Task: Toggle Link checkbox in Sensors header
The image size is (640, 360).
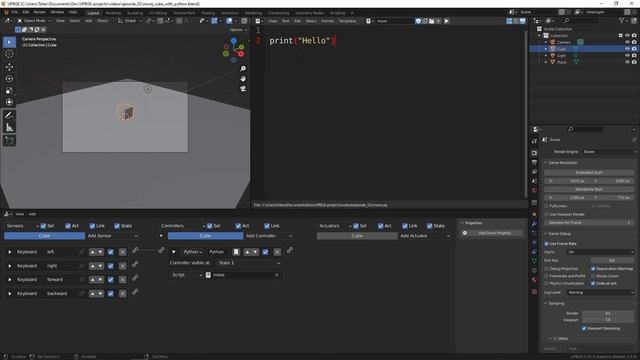Action: click(x=92, y=226)
